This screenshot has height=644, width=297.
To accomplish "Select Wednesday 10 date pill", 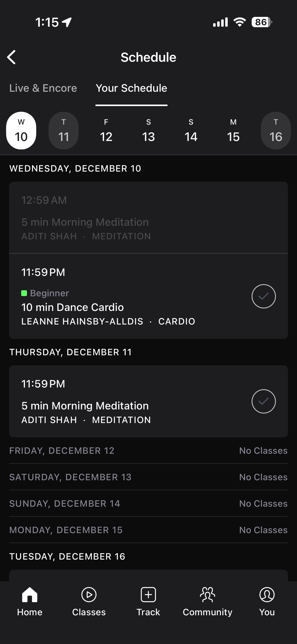I will 21,131.
